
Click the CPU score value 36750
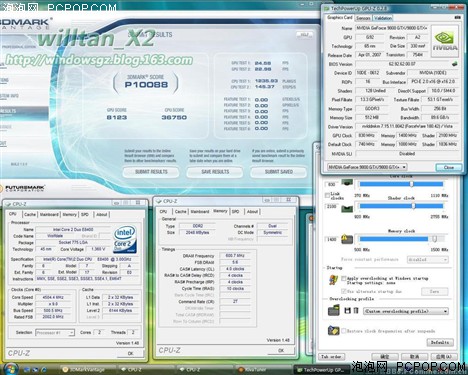coord(174,117)
